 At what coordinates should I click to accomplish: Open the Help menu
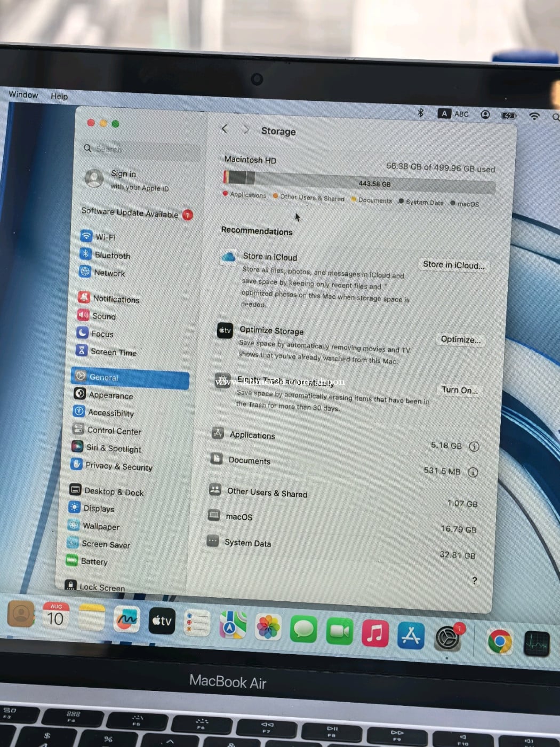click(59, 96)
